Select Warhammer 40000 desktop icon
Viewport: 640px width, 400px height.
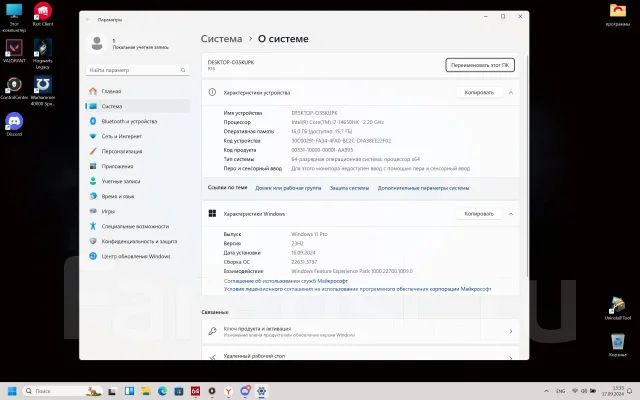coord(43,91)
